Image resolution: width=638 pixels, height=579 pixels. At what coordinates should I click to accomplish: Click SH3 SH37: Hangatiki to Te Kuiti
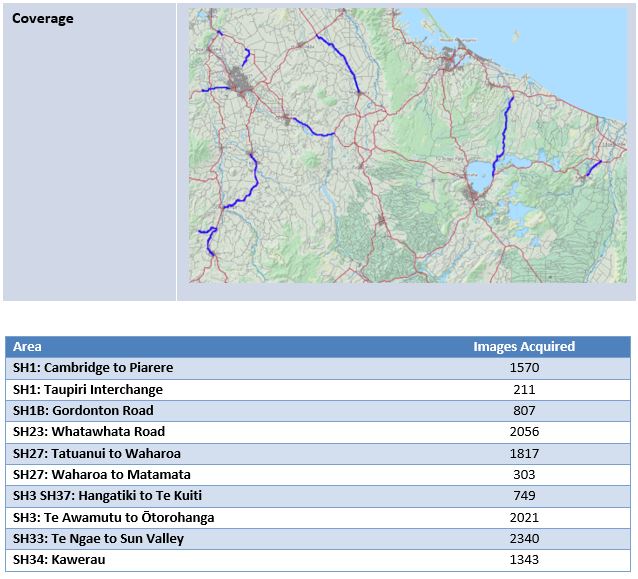click(x=113, y=496)
